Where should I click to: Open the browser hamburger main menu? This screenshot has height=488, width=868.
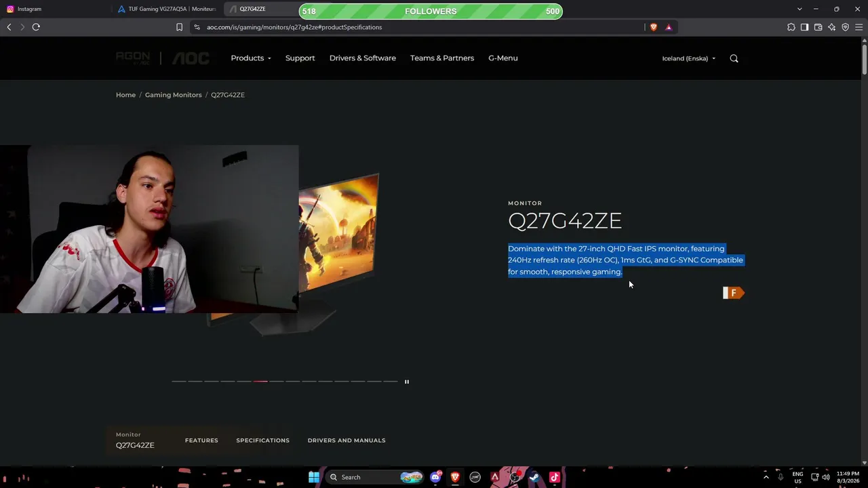tap(859, 27)
